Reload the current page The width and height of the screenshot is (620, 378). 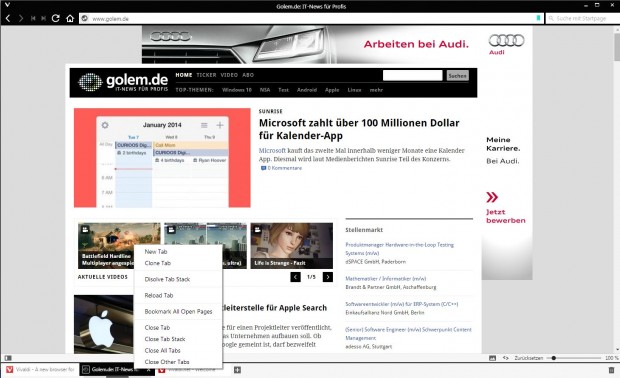pyautogui.click(x=56, y=18)
